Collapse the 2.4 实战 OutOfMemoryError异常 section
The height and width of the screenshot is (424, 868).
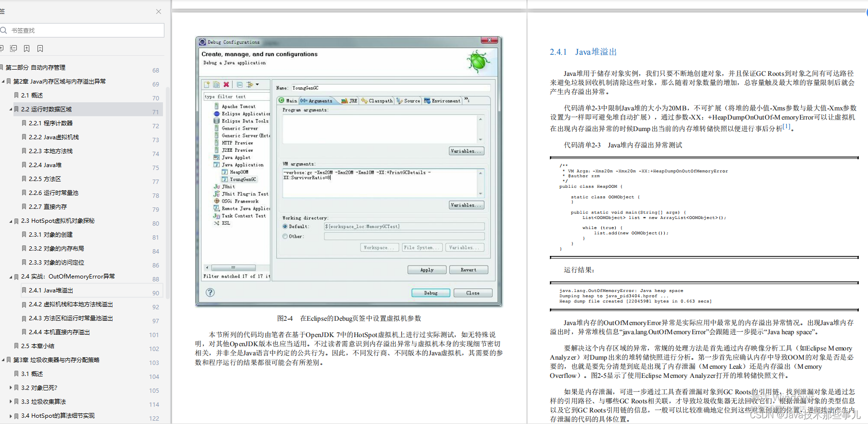click(x=11, y=277)
